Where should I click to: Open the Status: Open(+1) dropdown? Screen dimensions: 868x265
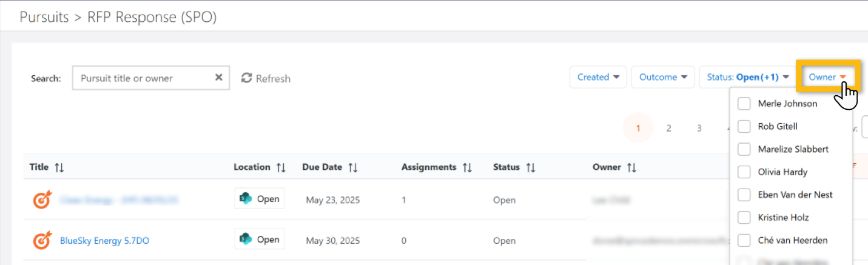click(747, 77)
